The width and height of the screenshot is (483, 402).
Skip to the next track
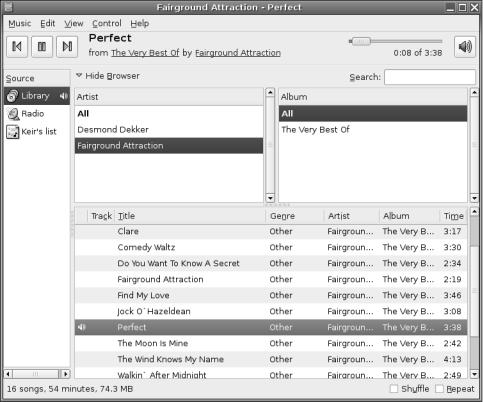click(x=67, y=47)
